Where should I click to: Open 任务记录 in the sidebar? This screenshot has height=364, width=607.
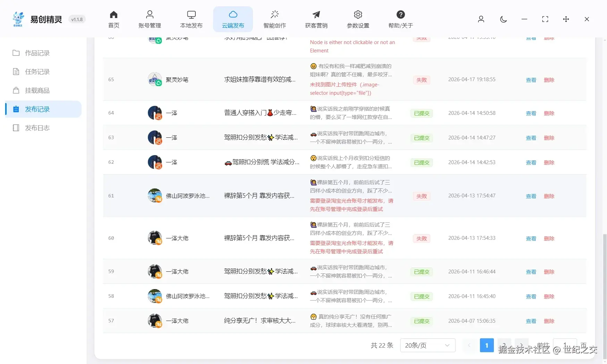tap(43, 72)
